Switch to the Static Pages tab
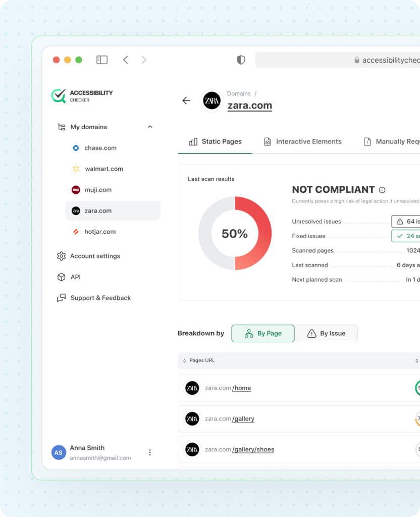The height and width of the screenshot is (517, 420). [215, 142]
